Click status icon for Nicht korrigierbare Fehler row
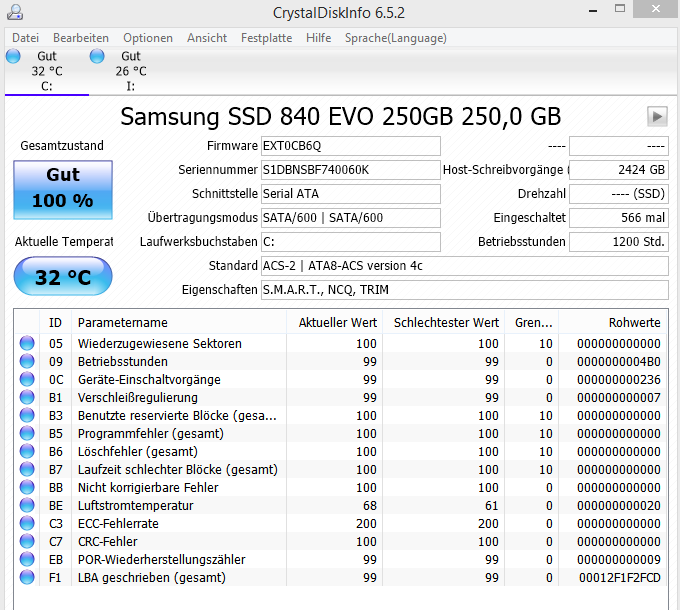The height and width of the screenshot is (610, 680). pos(27,487)
